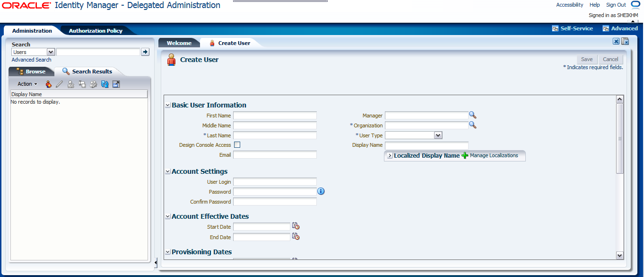Switch to the Welcome tab
Screen dimensions: 644x277
coord(179,43)
